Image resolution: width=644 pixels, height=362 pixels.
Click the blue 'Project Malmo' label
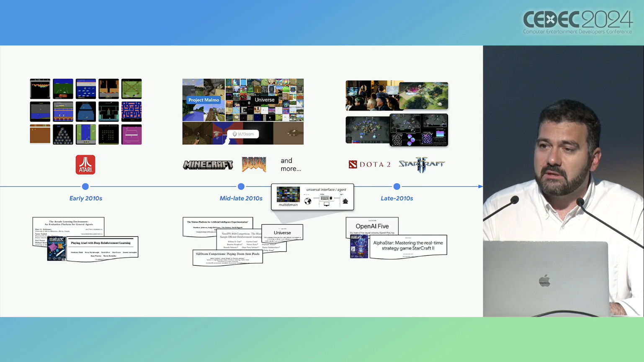(x=204, y=100)
